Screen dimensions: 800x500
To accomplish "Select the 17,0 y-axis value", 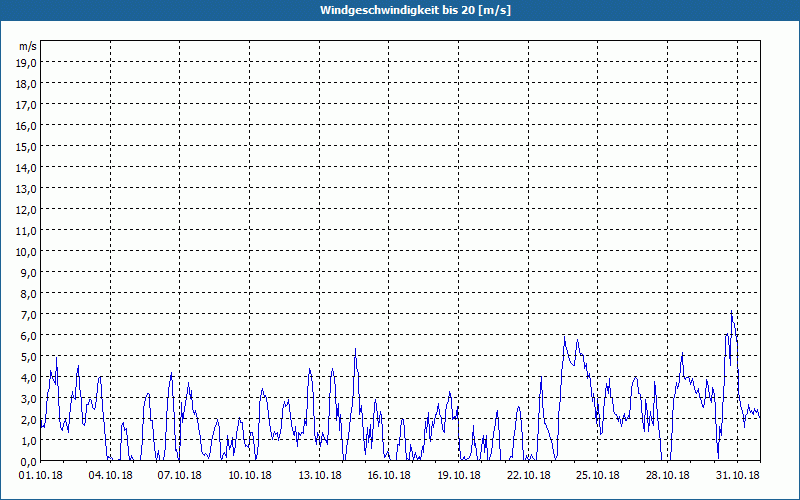I will pos(27,105).
